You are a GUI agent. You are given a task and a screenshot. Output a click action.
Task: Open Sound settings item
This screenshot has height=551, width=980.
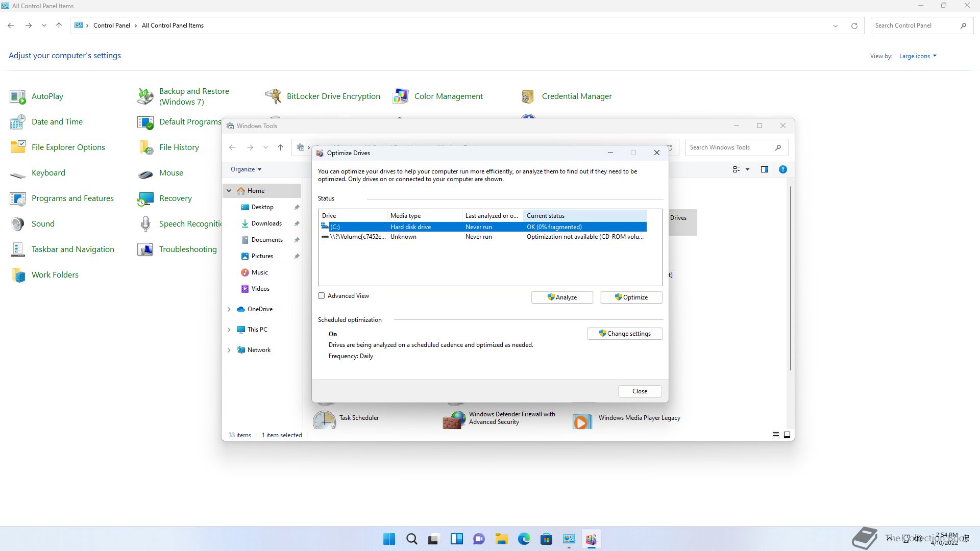(x=32, y=224)
